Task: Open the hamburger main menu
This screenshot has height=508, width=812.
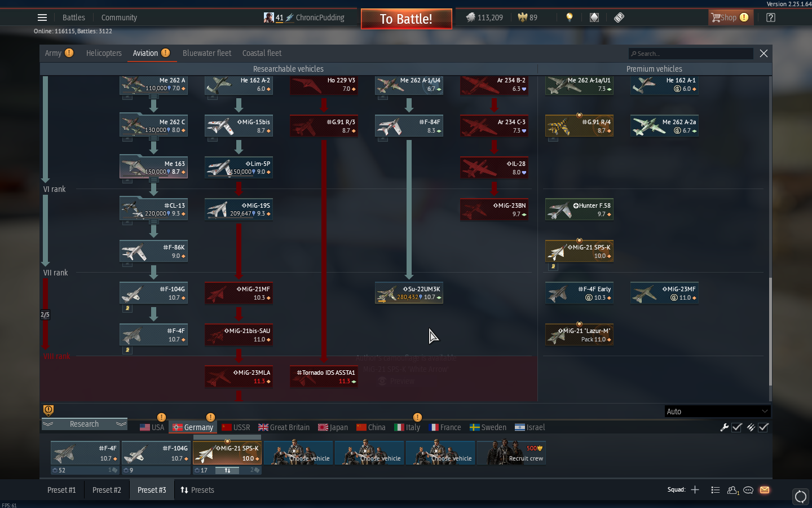Action: click(x=42, y=17)
